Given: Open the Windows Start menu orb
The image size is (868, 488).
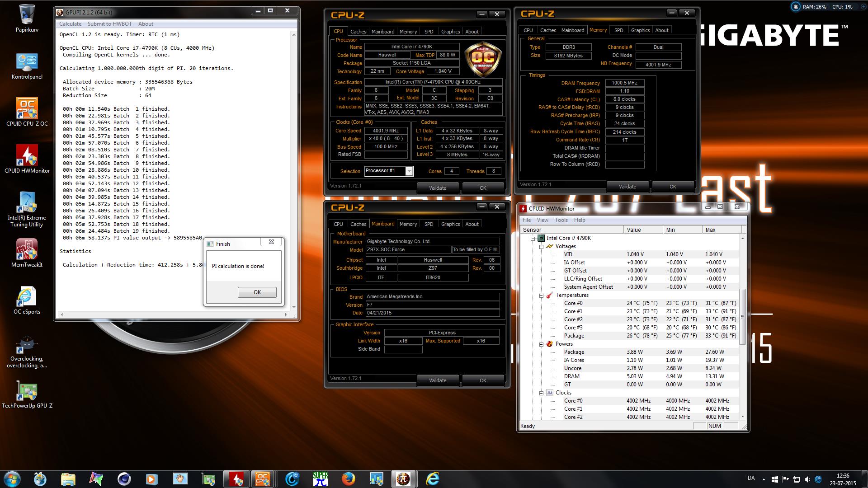Looking at the screenshot, I should 12,479.
